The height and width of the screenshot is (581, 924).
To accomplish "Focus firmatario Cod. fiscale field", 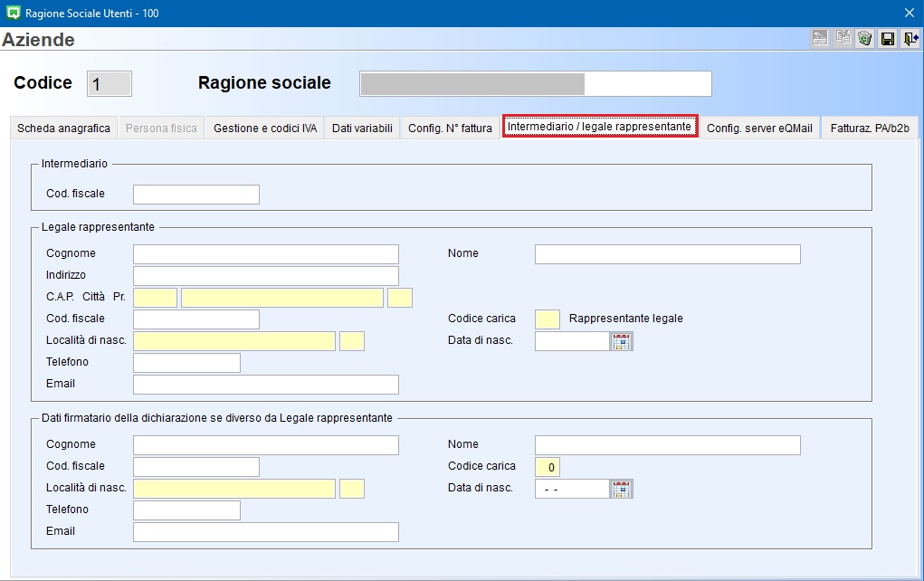I will (196, 467).
